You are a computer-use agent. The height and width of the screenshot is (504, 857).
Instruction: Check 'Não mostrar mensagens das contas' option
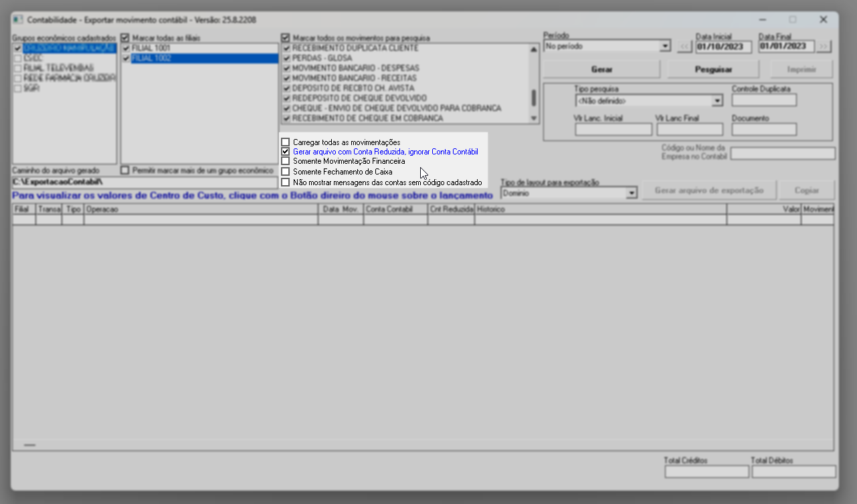click(x=286, y=182)
